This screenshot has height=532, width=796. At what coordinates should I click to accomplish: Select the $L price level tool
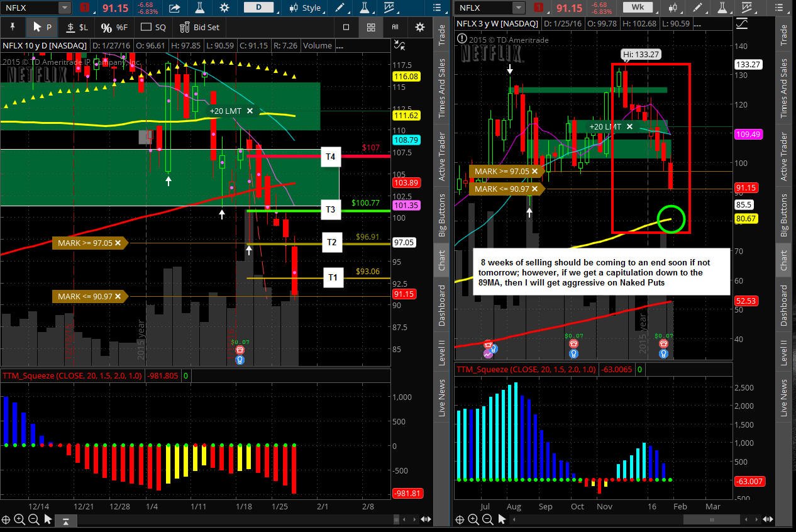(x=77, y=27)
